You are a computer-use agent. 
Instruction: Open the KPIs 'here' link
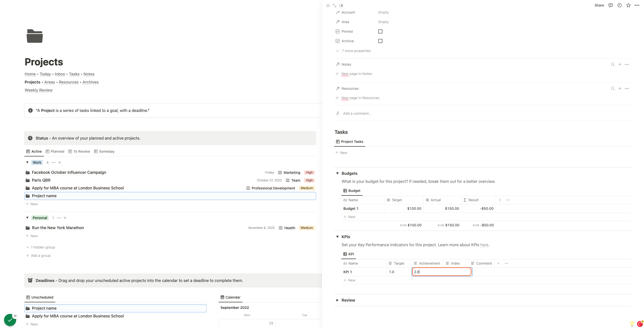point(484,245)
